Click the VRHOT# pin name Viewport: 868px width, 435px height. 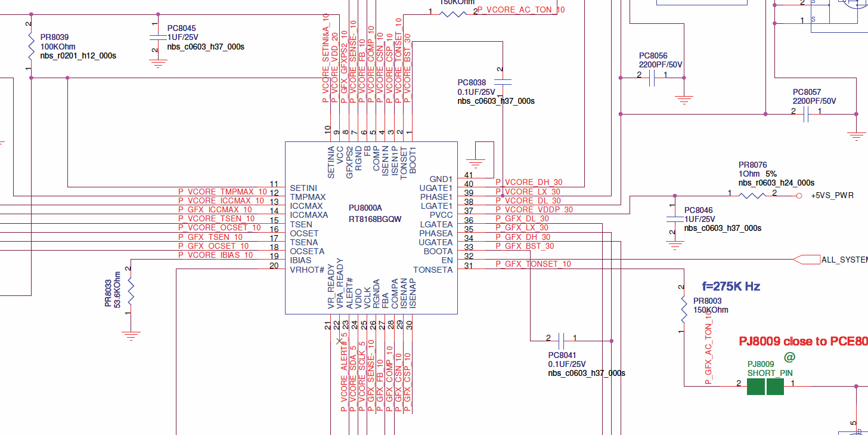pyautogui.click(x=307, y=269)
